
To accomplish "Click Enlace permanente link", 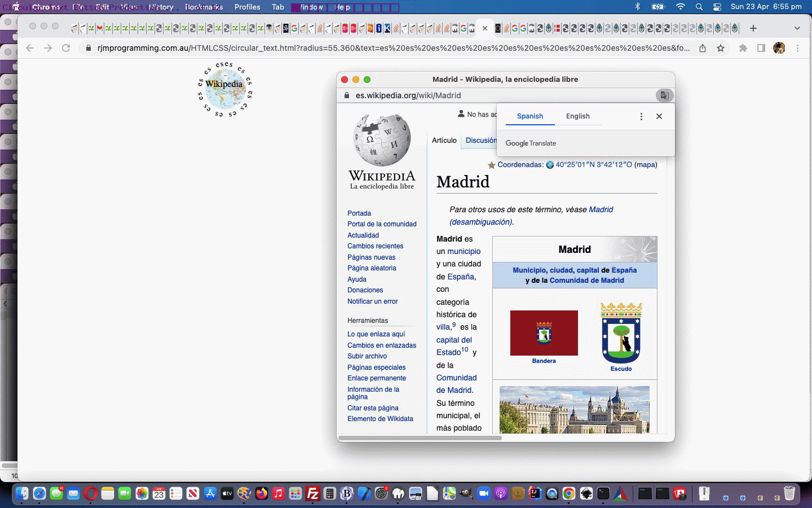I will [x=377, y=378].
